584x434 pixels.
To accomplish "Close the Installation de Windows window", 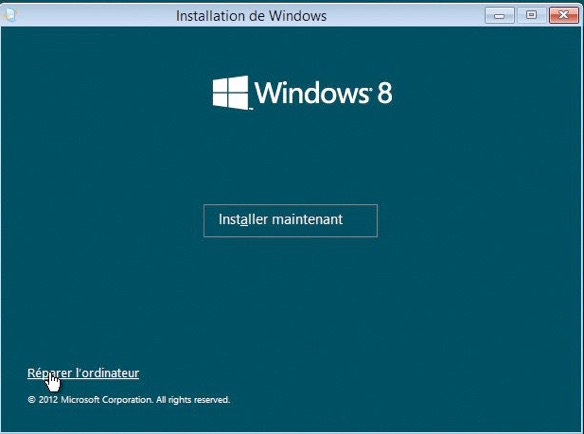I will click(x=564, y=16).
